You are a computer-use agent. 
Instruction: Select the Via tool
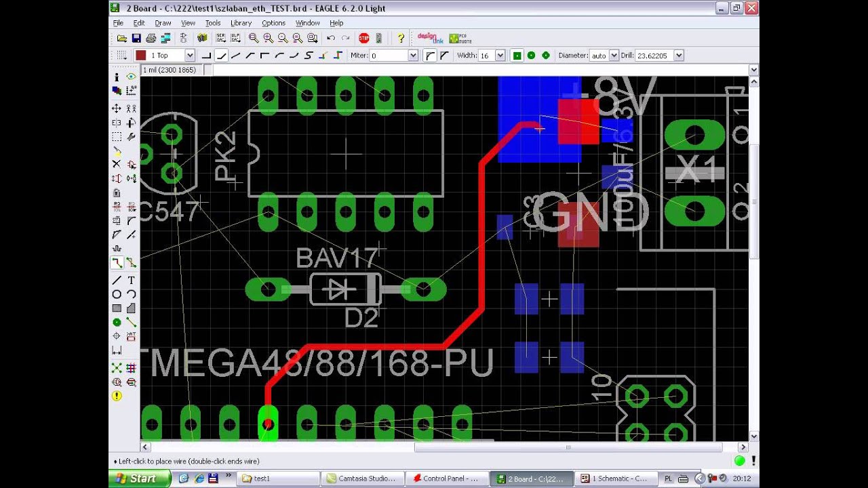(117, 323)
